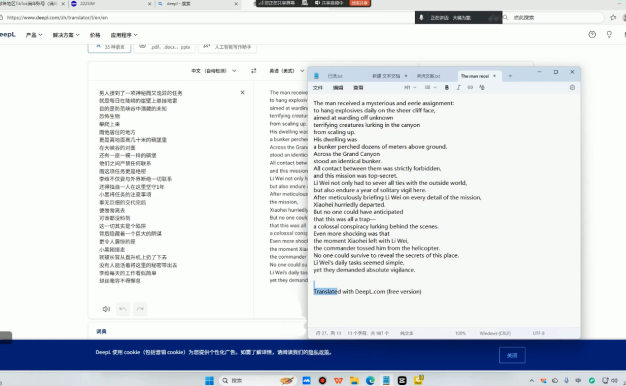Open the 编辑 menu in Notepad
Viewport: 626px width, 386px height.
[338, 87]
